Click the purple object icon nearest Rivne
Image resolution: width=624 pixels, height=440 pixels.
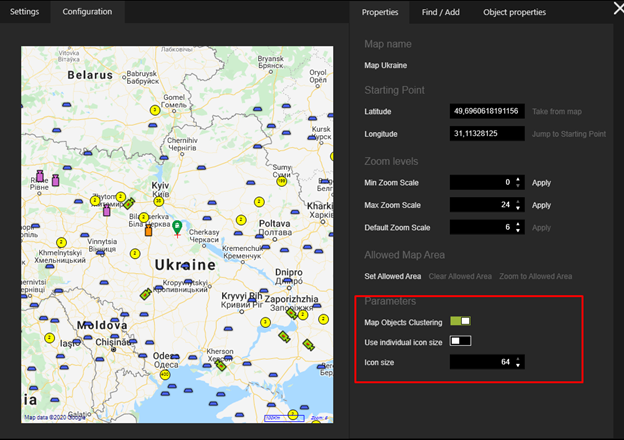point(40,175)
